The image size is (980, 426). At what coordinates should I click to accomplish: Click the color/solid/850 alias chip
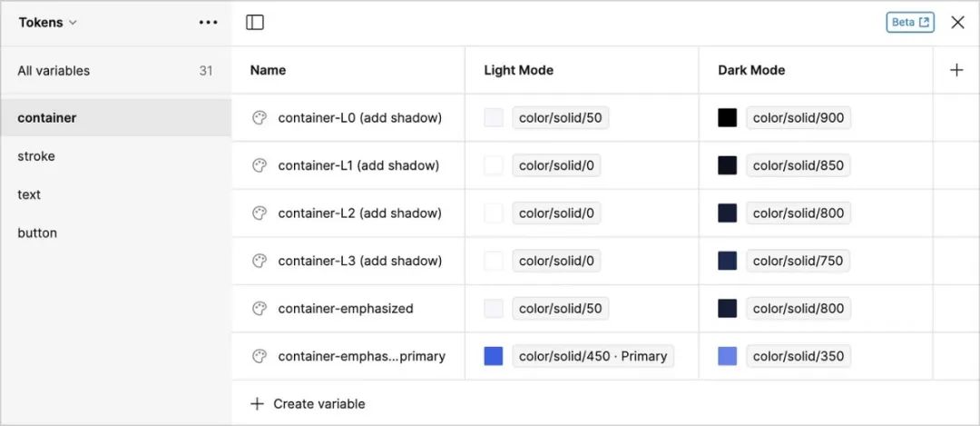click(x=798, y=165)
